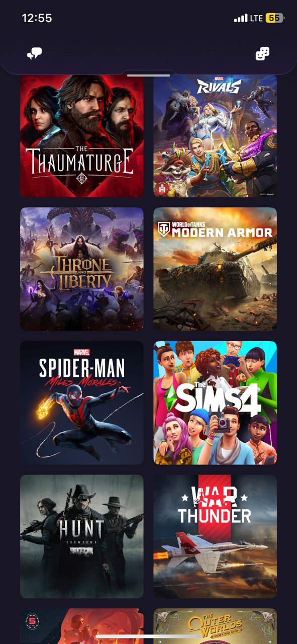Image resolution: width=297 pixels, height=644 pixels.
Task: Tap the 12:55 clock in status bar
Action: click(x=37, y=18)
